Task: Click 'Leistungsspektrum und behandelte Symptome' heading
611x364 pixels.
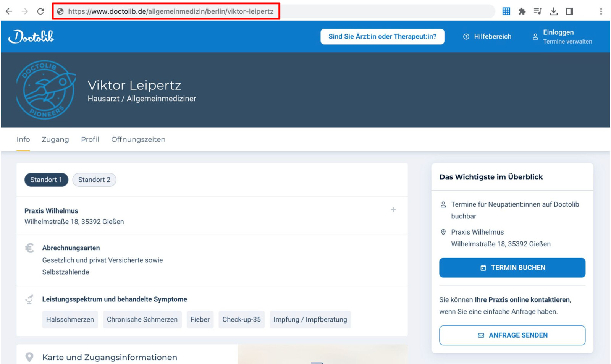Action: [x=115, y=299]
